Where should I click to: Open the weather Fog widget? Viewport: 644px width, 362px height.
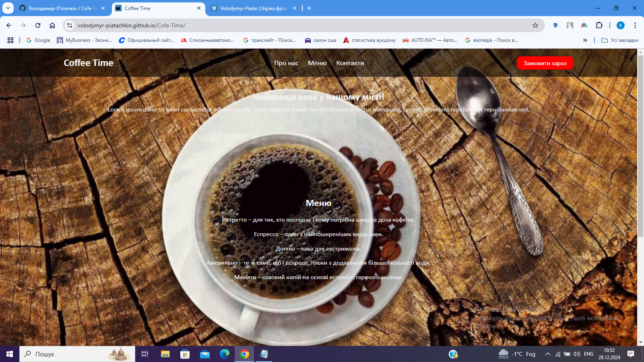[x=517, y=354]
